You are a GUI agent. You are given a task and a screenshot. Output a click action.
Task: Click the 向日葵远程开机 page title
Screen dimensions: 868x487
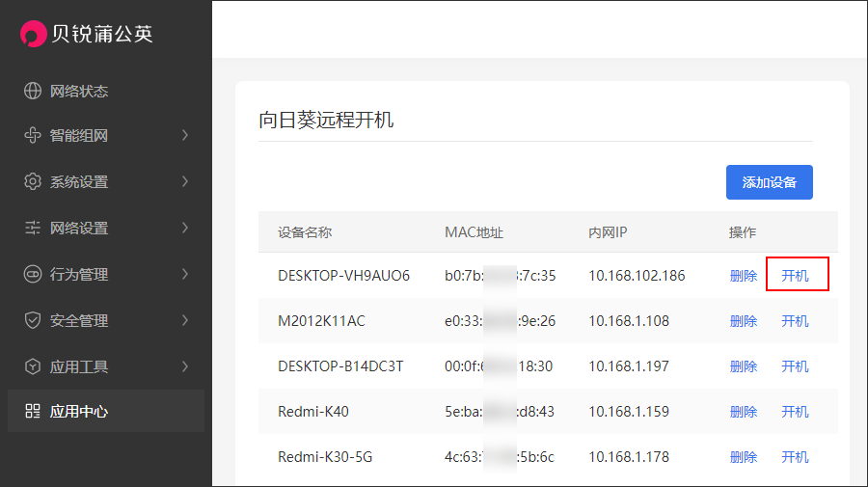(x=326, y=120)
